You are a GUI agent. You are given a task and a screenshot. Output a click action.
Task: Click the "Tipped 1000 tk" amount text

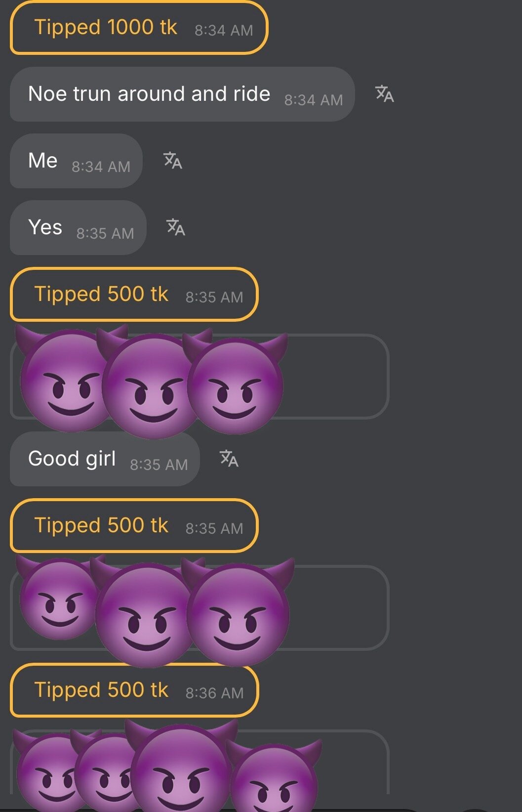[x=106, y=27]
